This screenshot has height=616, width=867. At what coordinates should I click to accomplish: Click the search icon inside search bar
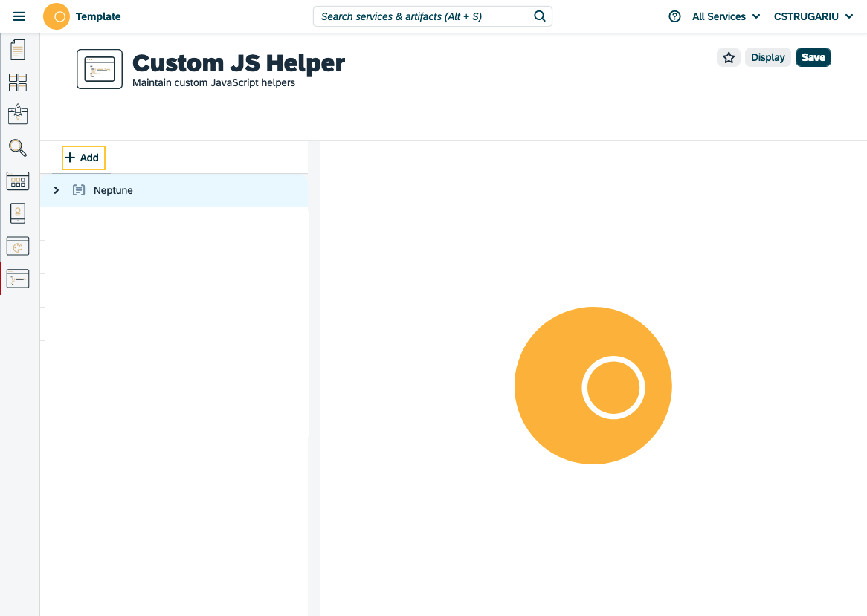pyautogui.click(x=540, y=16)
